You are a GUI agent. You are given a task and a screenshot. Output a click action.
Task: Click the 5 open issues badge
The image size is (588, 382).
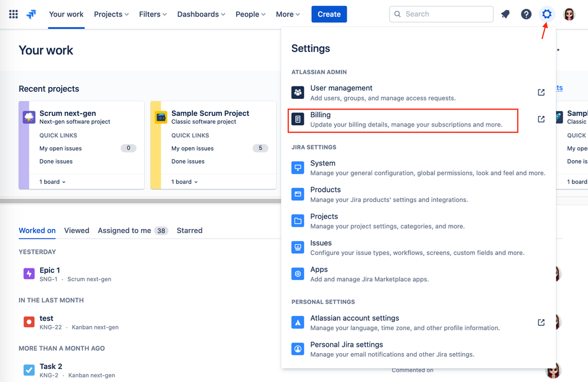tap(260, 148)
